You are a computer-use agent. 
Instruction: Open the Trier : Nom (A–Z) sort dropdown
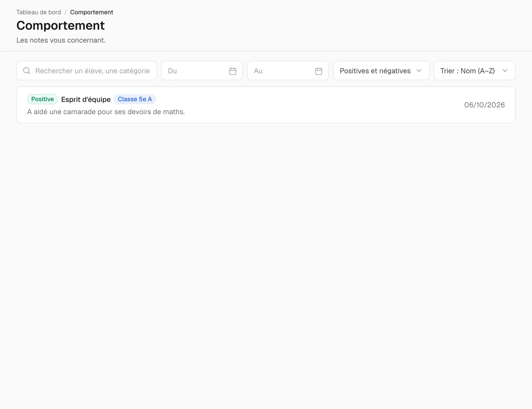pyautogui.click(x=474, y=71)
